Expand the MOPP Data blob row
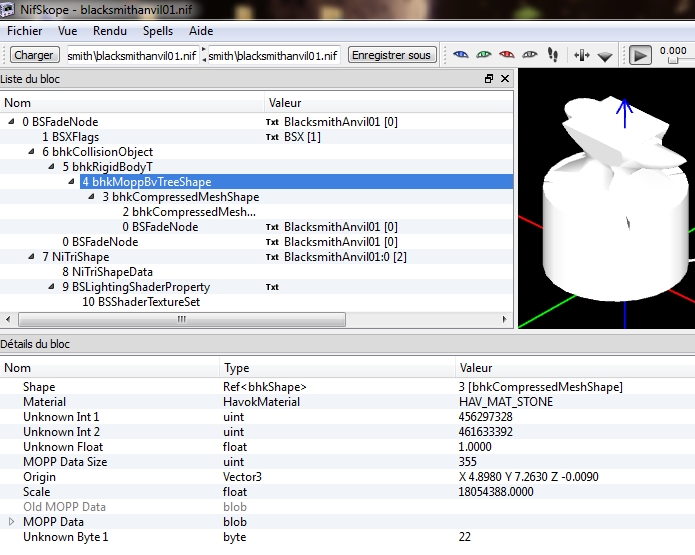The width and height of the screenshot is (695, 555). (12, 522)
